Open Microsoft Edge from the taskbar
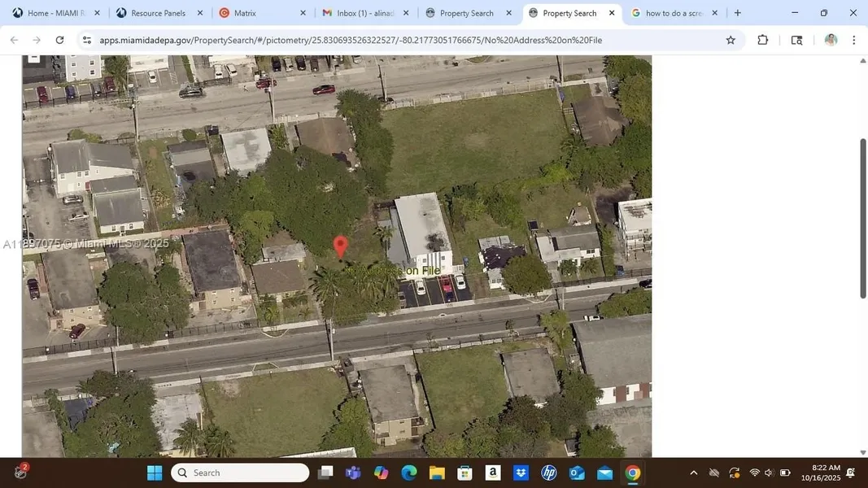The image size is (868, 488). click(x=408, y=473)
